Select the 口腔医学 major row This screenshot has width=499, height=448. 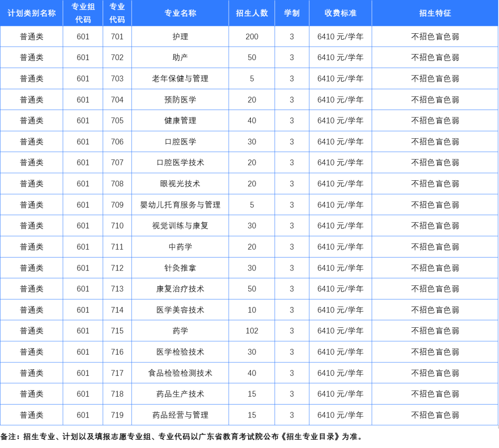point(180,141)
